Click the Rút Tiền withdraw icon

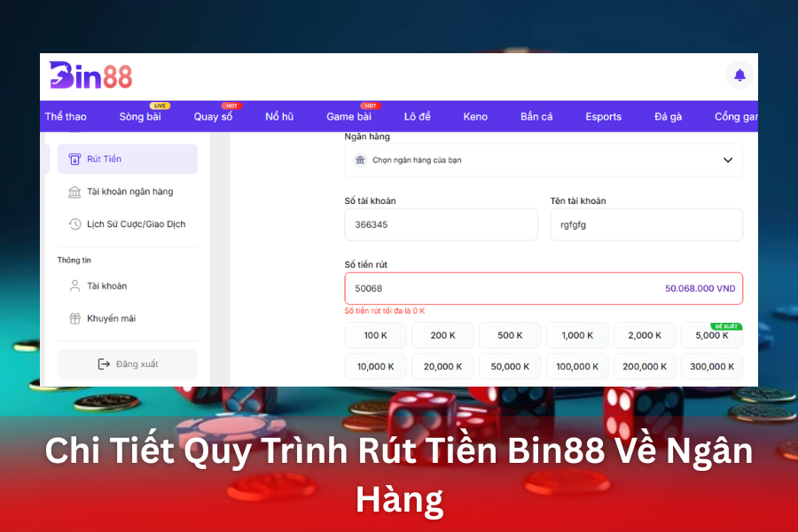click(74, 159)
